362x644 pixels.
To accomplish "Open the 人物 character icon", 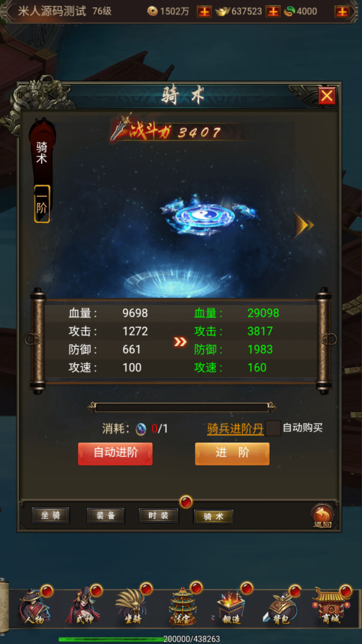I will click(x=33, y=607).
